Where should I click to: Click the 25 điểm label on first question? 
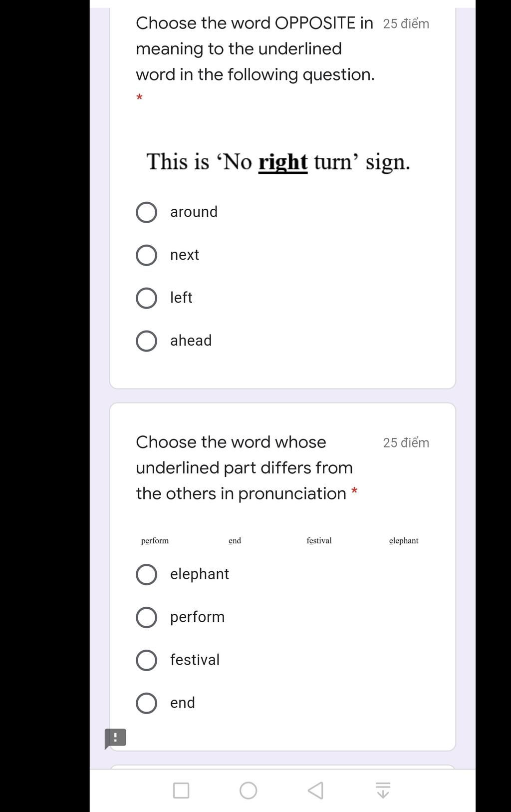pos(406,23)
